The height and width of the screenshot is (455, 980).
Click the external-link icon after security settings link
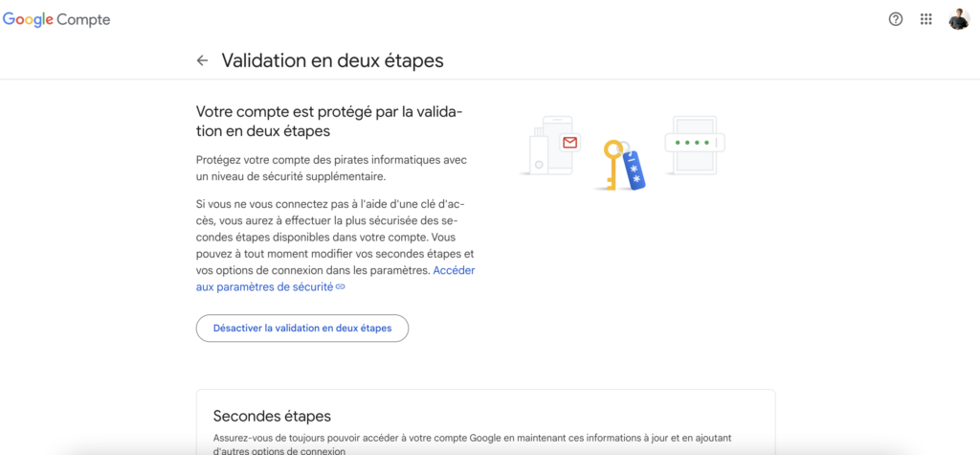pyautogui.click(x=340, y=286)
